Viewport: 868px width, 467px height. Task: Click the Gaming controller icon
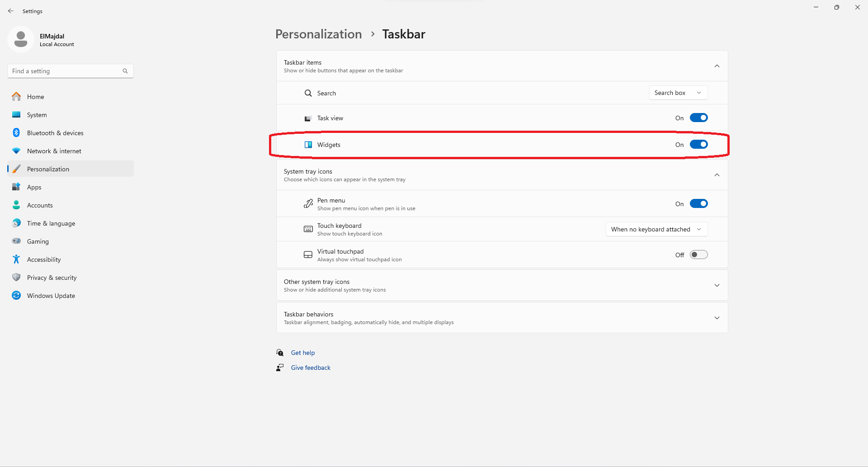pyautogui.click(x=16, y=241)
